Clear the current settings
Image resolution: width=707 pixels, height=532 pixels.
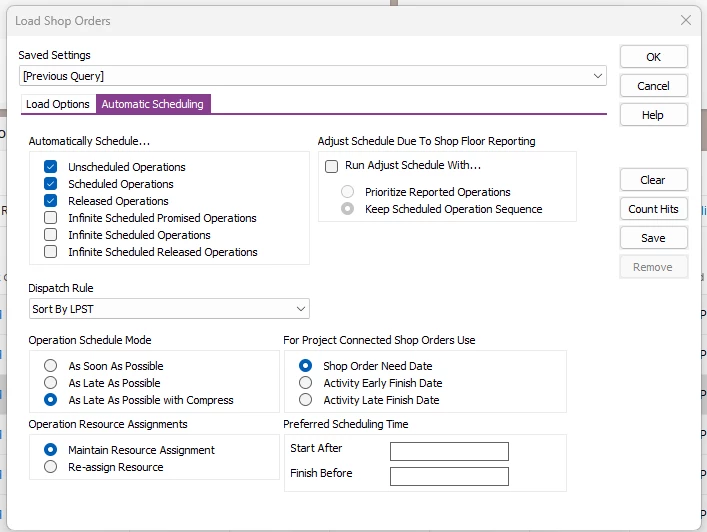point(653,180)
